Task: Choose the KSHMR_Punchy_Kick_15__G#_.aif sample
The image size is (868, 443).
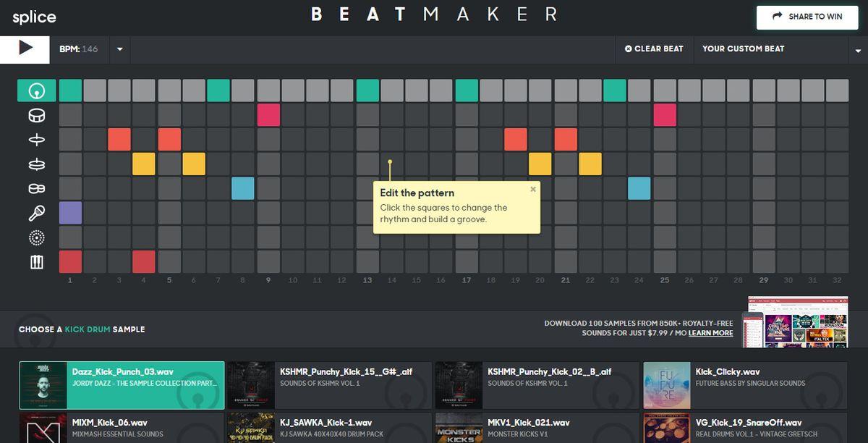Action: coord(330,386)
